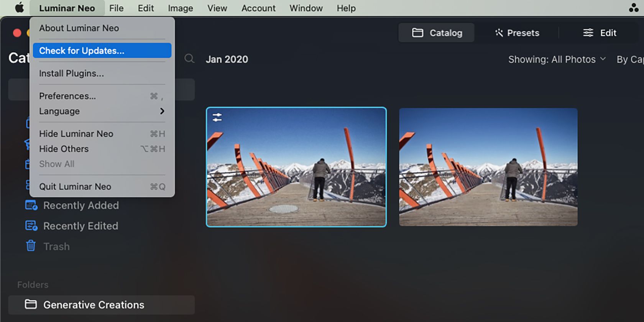This screenshot has width=644, height=322.
Task: Open the View menu
Action: click(217, 8)
